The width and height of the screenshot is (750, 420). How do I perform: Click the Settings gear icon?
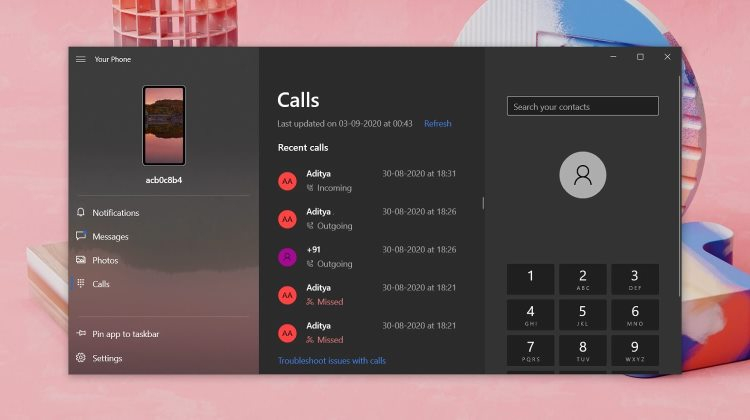(x=81, y=357)
